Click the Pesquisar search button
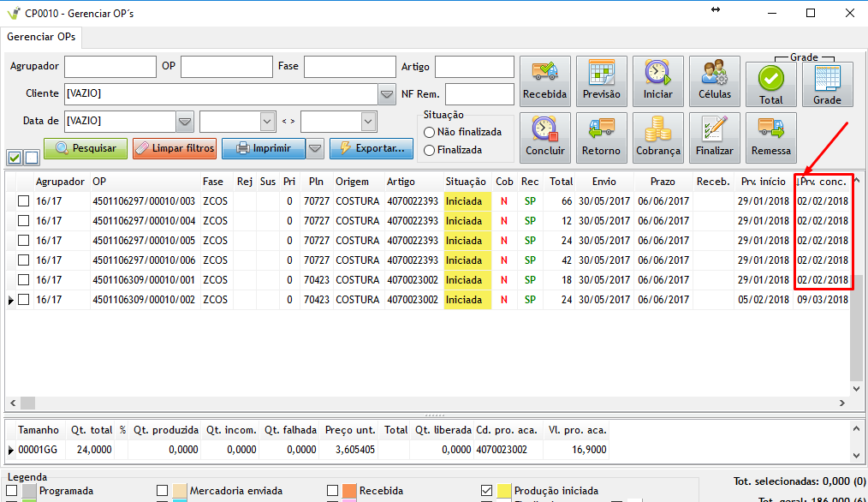868x502 pixels. click(x=86, y=148)
